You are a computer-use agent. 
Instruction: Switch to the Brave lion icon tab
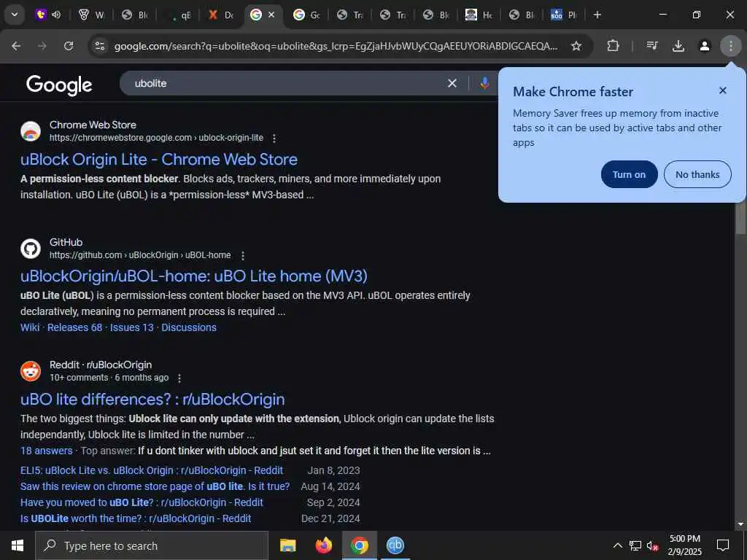pos(91,15)
